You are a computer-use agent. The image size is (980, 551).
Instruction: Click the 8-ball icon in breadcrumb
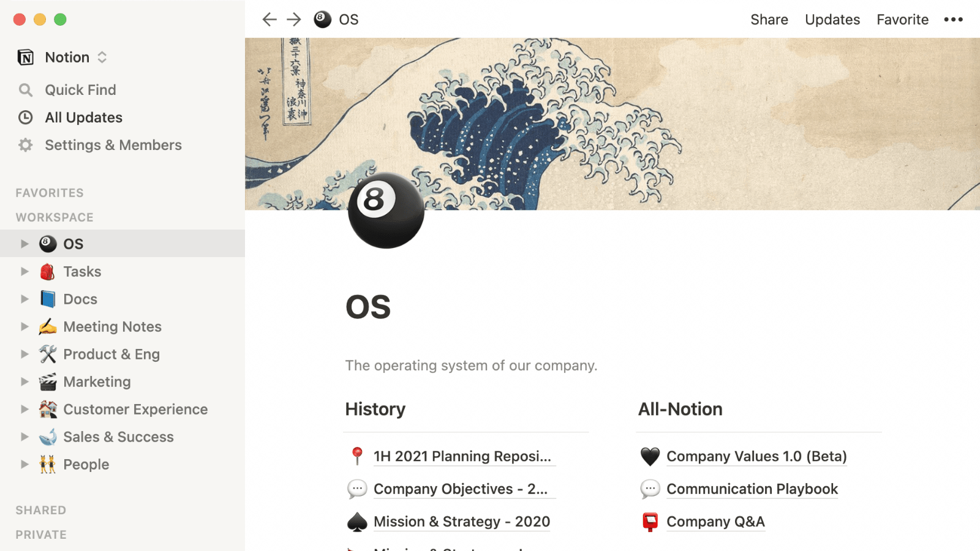click(323, 20)
